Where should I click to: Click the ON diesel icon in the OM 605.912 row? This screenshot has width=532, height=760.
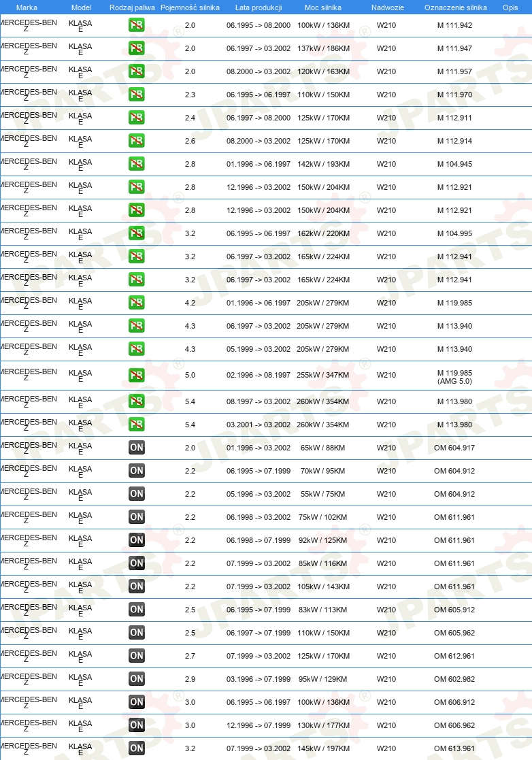pos(137,610)
